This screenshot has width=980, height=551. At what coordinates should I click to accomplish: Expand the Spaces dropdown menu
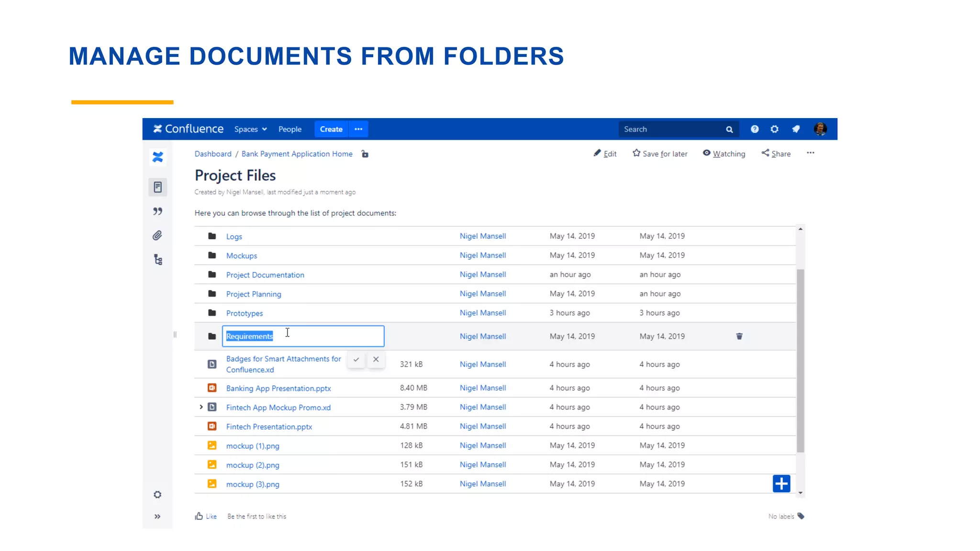click(250, 129)
